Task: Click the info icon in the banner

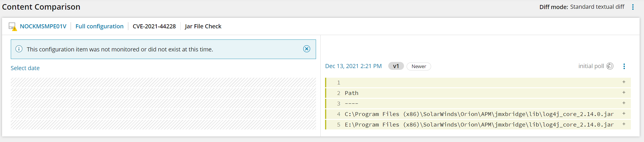Action: [19, 49]
